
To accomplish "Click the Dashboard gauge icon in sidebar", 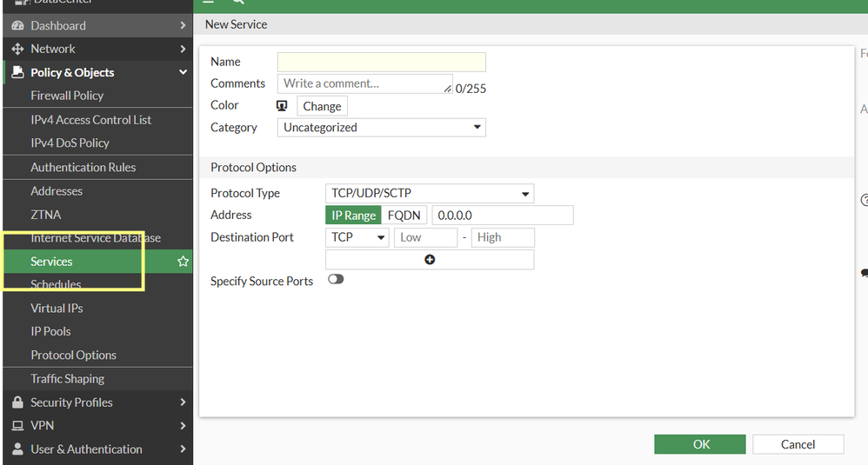I will (17, 26).
